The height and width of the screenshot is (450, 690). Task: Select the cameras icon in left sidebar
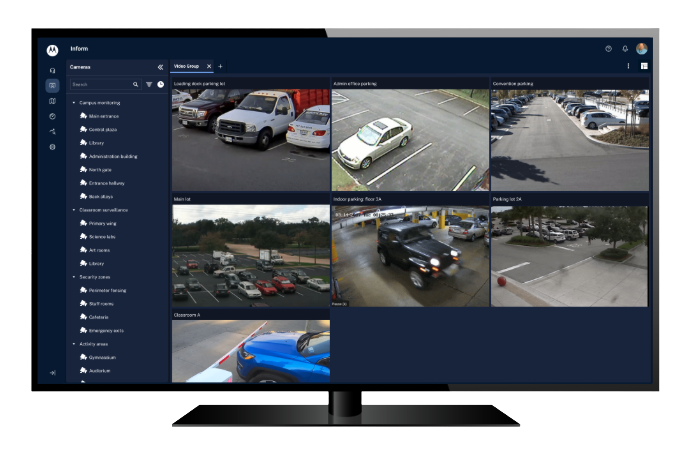52,86
